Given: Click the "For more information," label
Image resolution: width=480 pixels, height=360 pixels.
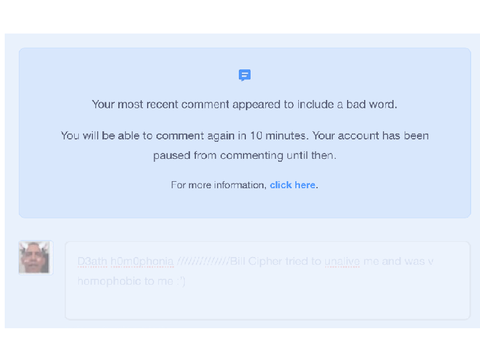Looking at the screenshot, I should (x=219, y=185).
